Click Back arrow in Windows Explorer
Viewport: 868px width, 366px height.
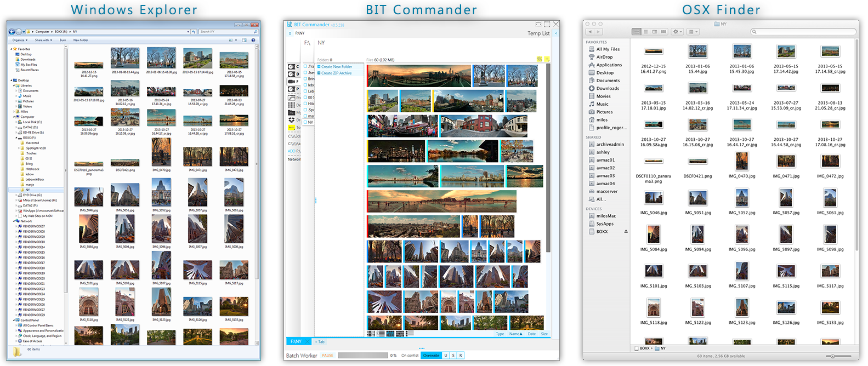tap(12, 32)
